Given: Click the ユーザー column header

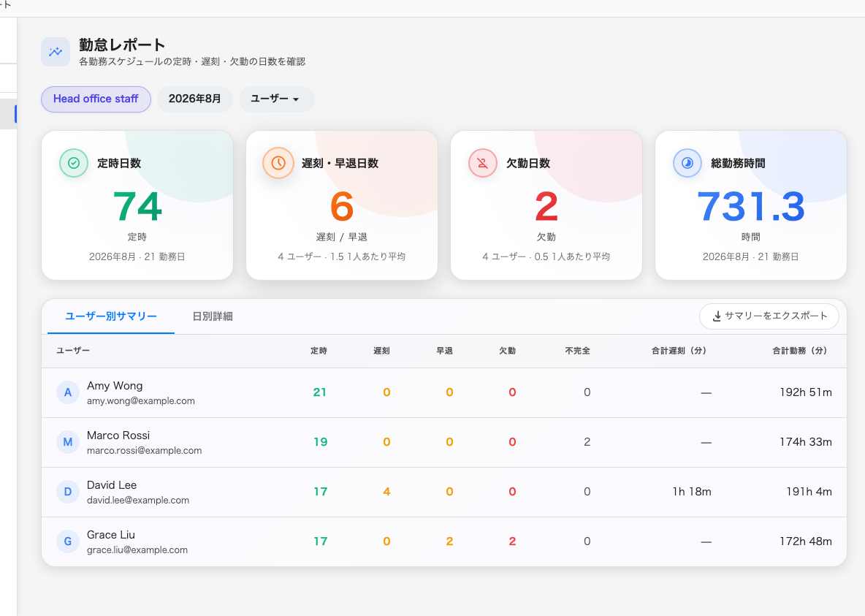Looking at the screenshot, I should [x=73, y=351].
